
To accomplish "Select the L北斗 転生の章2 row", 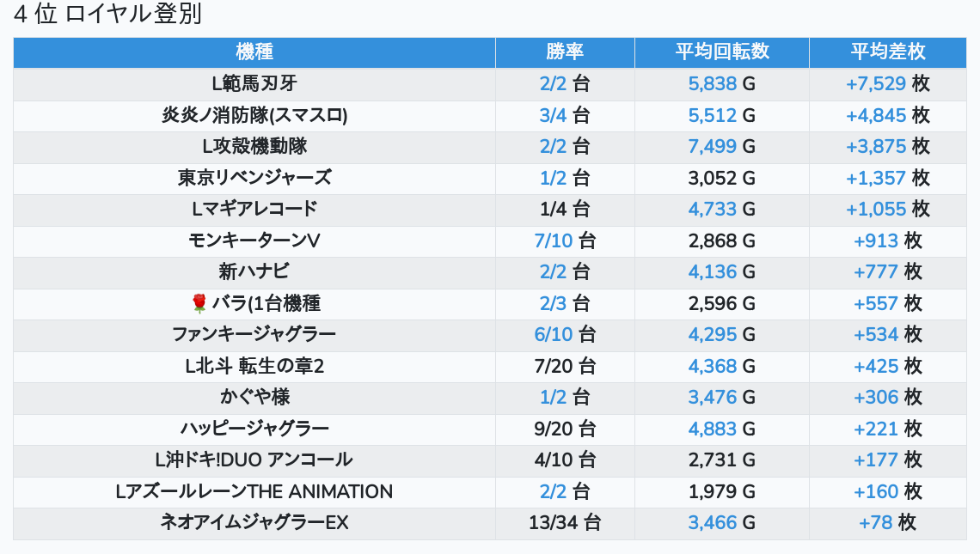I will click(254, 366).
